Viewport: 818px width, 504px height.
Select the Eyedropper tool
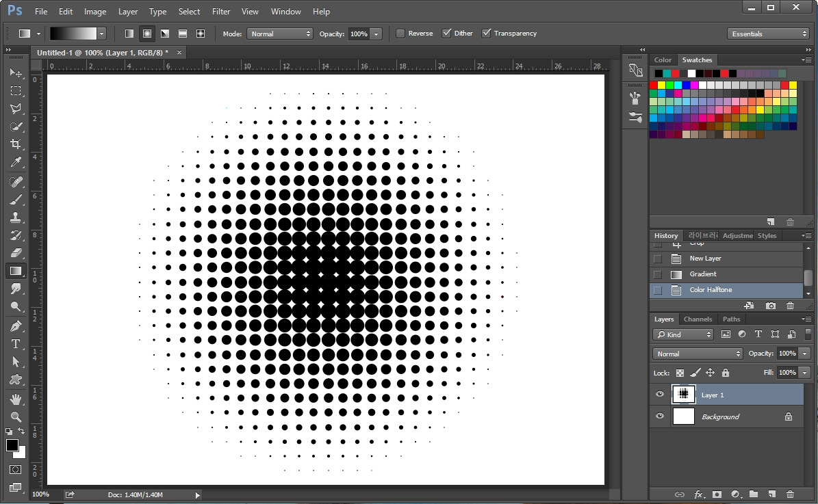coord(16,162)
